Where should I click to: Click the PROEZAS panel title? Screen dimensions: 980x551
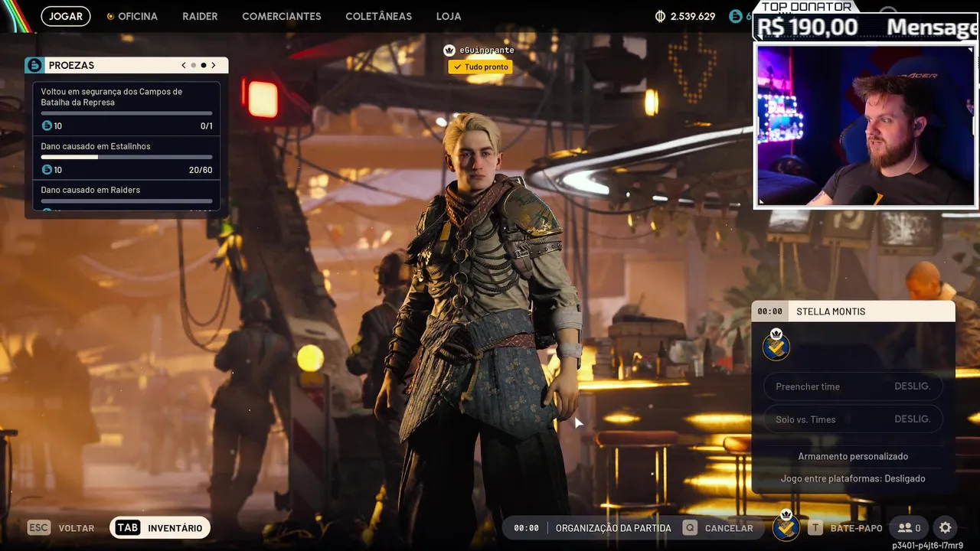click(71, 65)
